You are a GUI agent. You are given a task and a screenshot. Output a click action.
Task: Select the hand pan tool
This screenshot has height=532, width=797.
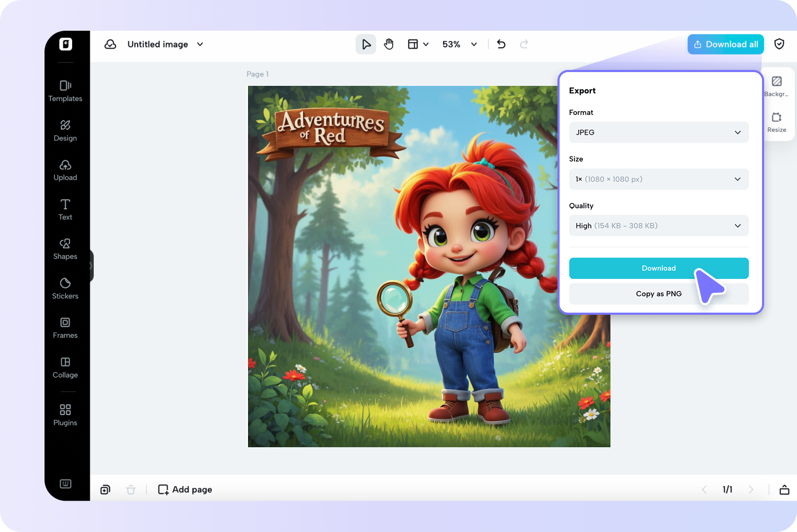[x=389, y=44]
